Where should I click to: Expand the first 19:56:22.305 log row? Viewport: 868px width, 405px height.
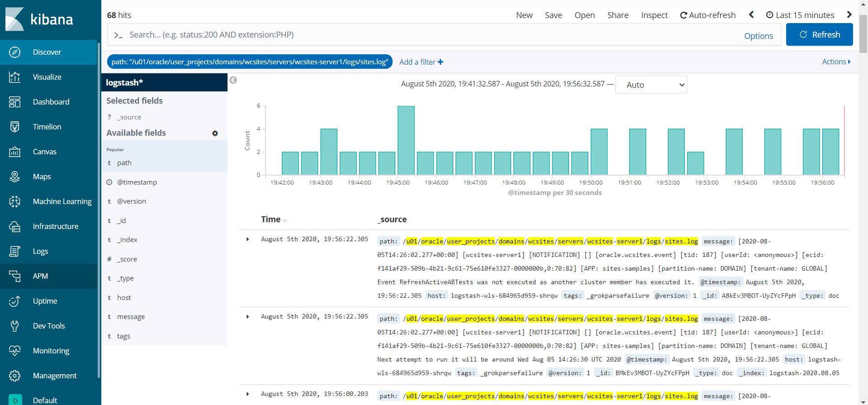tap(247, 239)
